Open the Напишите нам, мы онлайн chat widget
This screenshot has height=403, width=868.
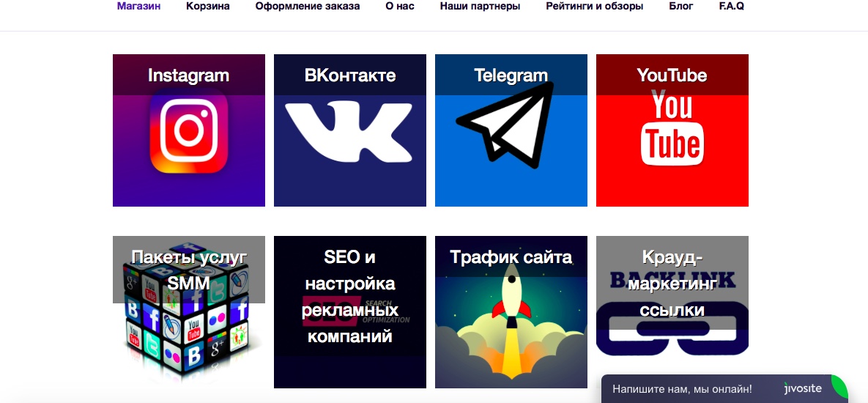pos(724,388)
